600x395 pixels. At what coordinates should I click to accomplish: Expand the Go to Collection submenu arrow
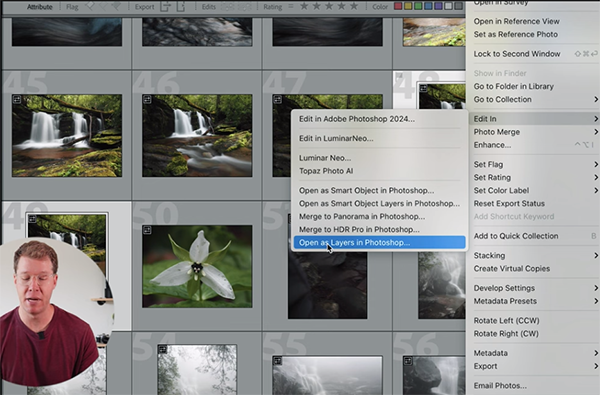(596, 100)
